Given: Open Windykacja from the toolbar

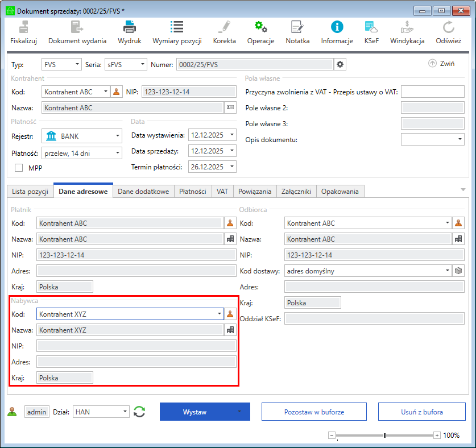Looking at the screenshot, I should click(x=407, y=27).
